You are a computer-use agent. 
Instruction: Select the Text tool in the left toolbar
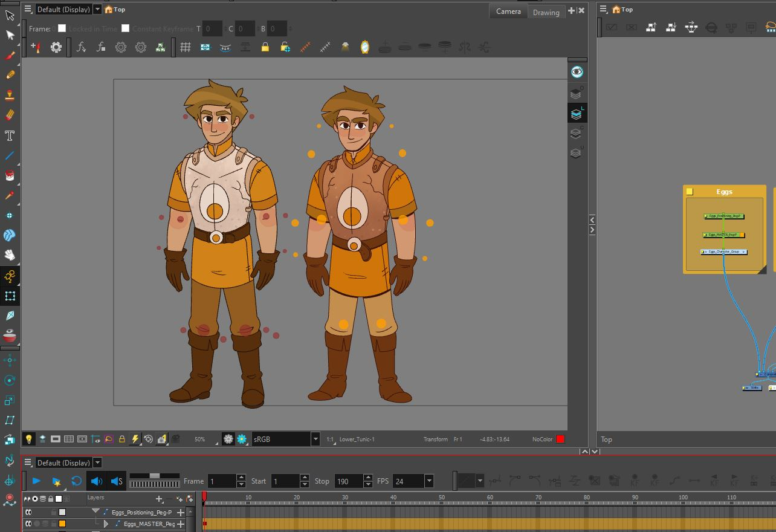(x=10, y=135)
